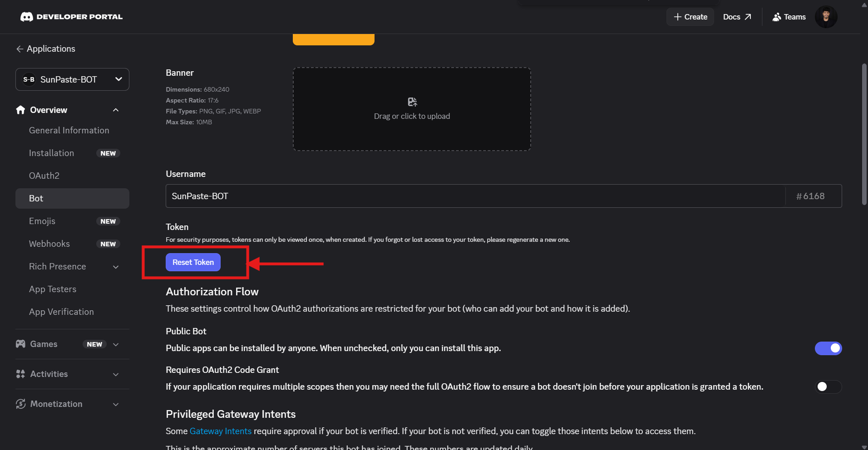Open General Information page
The width and height of the screenshot is (868, 450).
point(69,130)
